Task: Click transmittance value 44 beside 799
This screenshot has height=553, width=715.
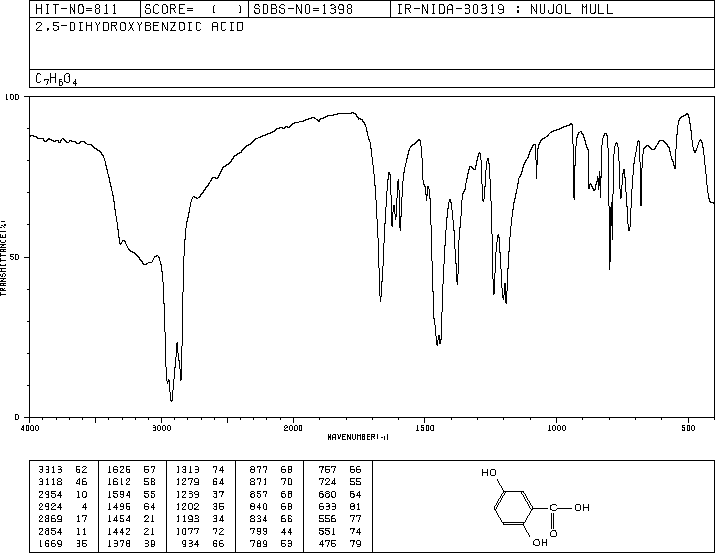Action: point(286,531)
